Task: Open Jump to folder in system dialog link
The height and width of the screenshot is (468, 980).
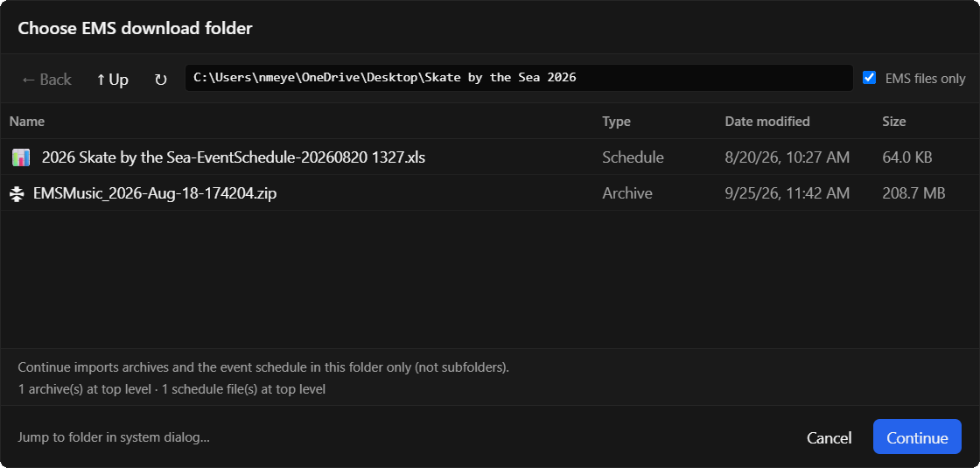Action: 114,437
